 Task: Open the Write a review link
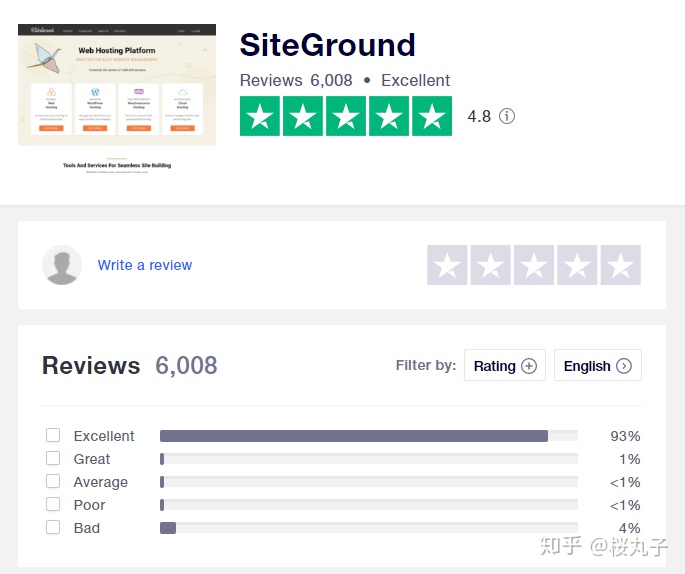tap(145, 265)
